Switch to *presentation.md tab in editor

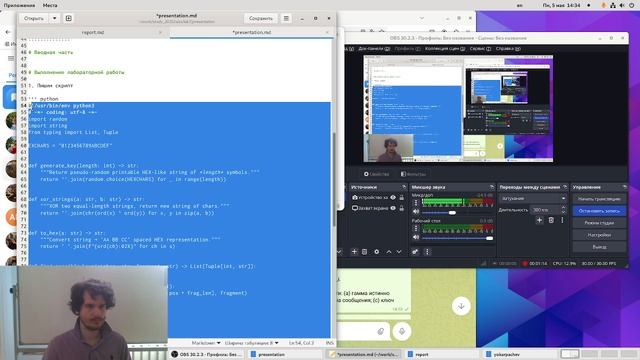251,32
